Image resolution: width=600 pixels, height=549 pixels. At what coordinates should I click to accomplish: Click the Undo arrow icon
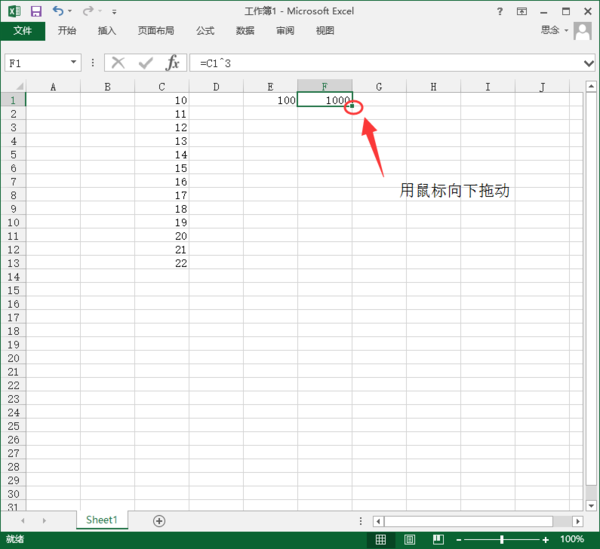58,11
